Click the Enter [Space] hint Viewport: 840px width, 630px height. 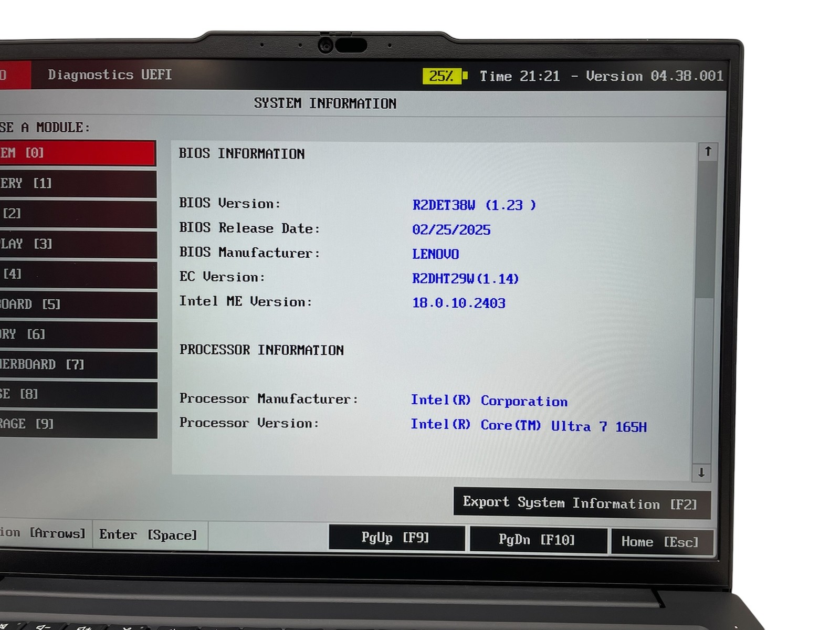point(149,535)
